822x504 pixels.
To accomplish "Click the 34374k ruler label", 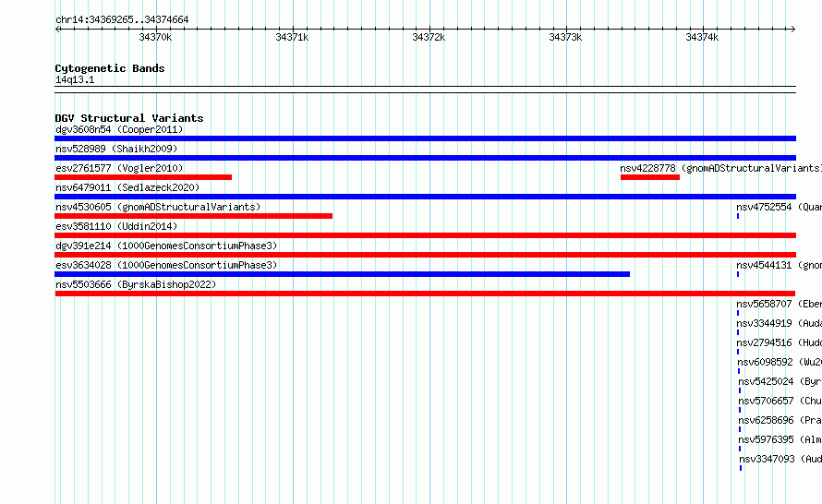I will coord(703,37).
